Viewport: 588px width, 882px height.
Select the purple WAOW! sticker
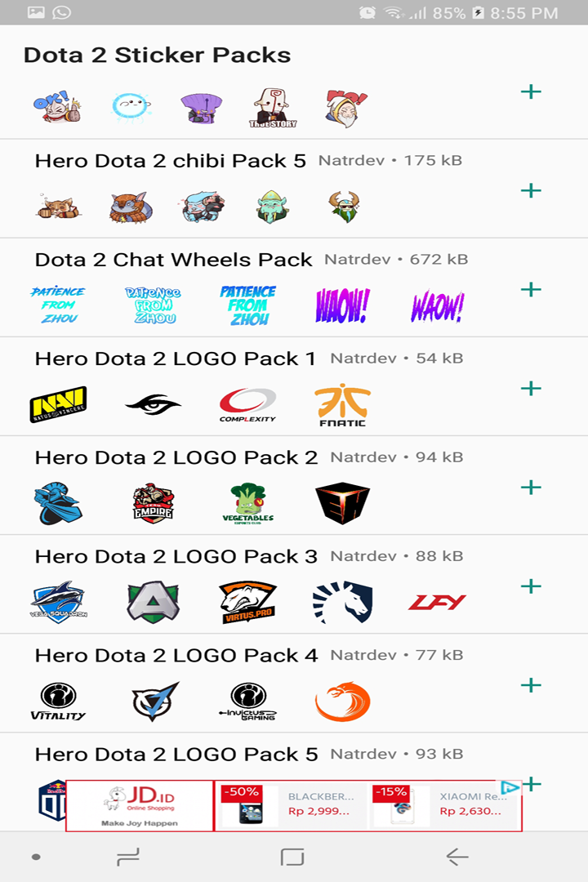(342, 306)
